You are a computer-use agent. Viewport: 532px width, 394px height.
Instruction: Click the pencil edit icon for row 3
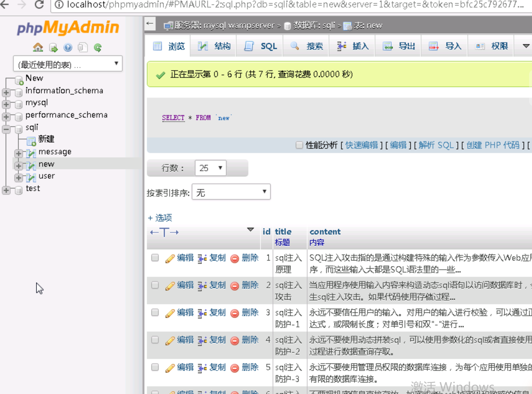170,313
